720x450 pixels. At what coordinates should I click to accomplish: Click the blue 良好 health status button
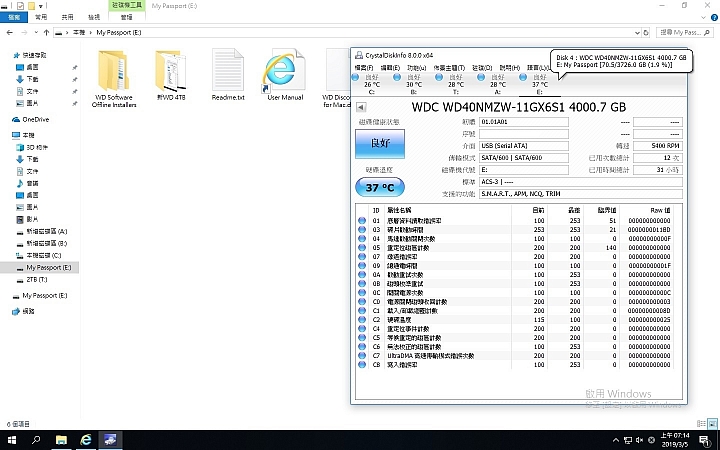380,144
